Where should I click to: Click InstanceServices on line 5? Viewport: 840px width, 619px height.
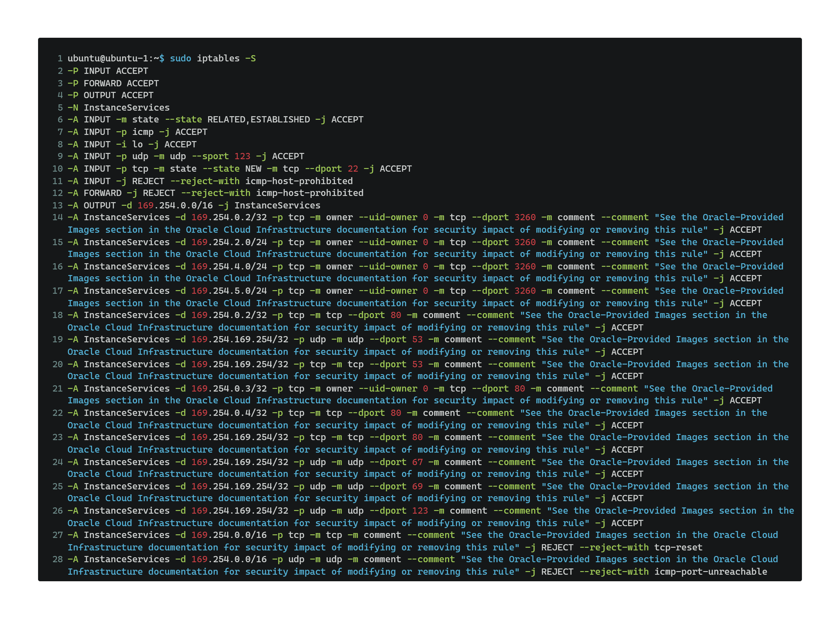[x=127, y=108]
